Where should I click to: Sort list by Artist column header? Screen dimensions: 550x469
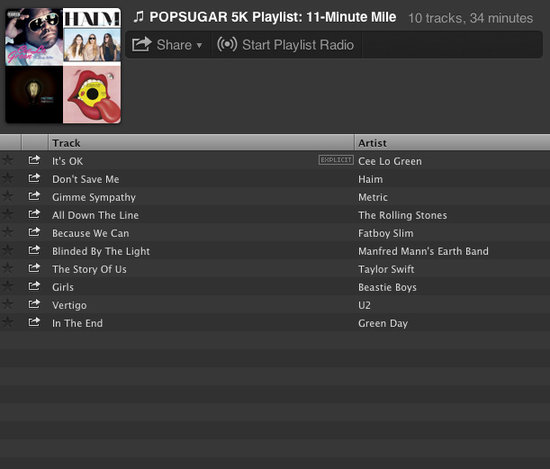(x=452, y=143)
